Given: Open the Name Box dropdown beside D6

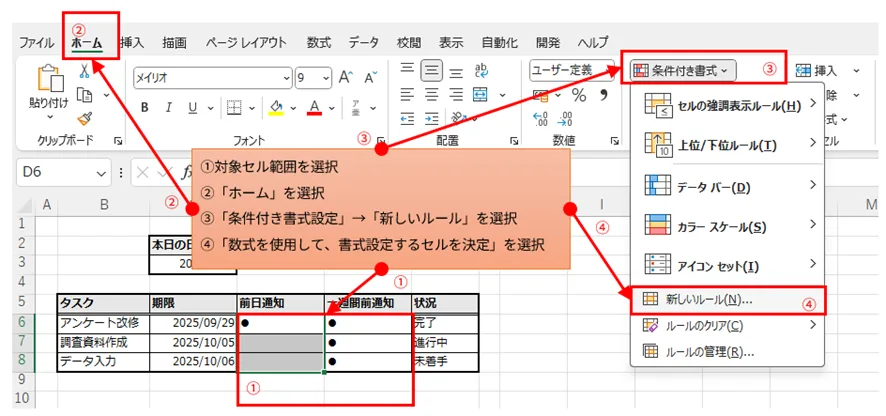Looking at the screenshot, I should (101, 173).
